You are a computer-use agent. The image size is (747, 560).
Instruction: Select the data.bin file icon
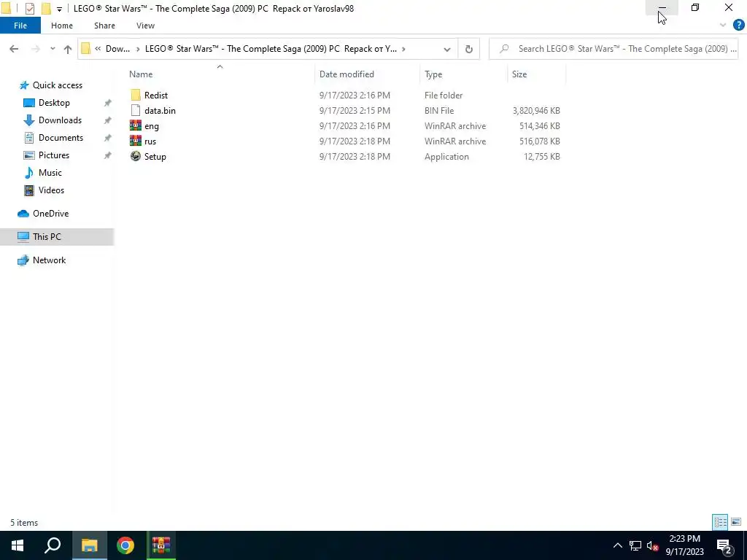pyautogui.click(x=136, y=111)
